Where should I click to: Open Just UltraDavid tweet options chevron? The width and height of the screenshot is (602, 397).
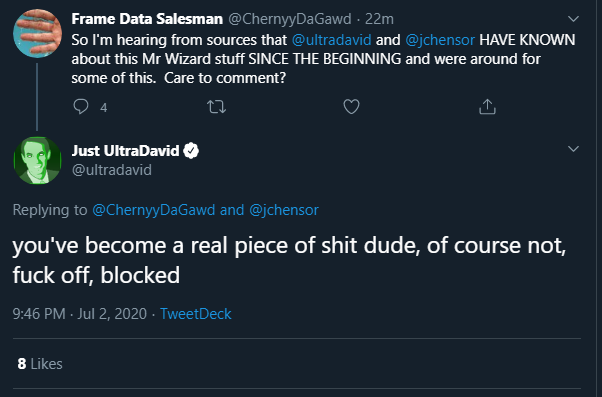coord(573,149)
